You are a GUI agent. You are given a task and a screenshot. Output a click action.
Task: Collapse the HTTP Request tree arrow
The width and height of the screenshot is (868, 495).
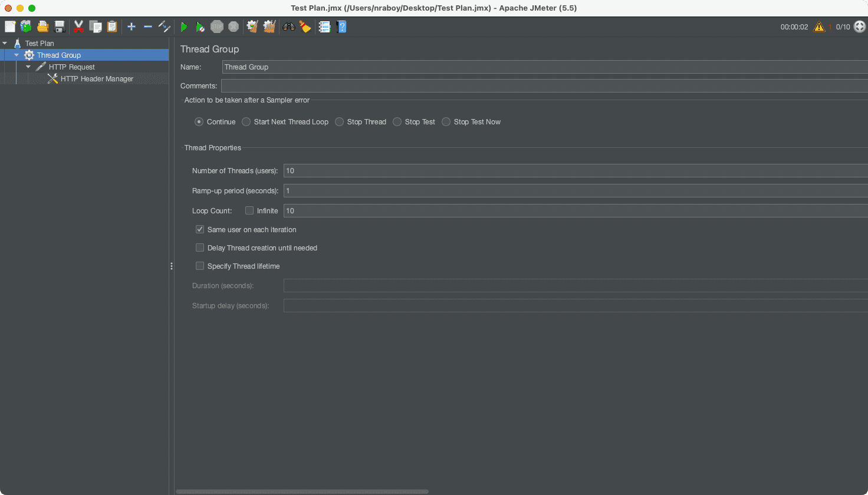pos(28,67)
